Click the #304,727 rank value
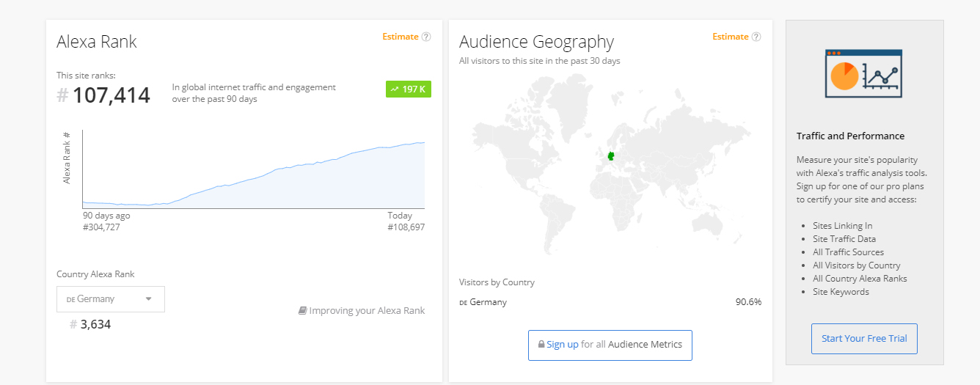 (101, 227)
